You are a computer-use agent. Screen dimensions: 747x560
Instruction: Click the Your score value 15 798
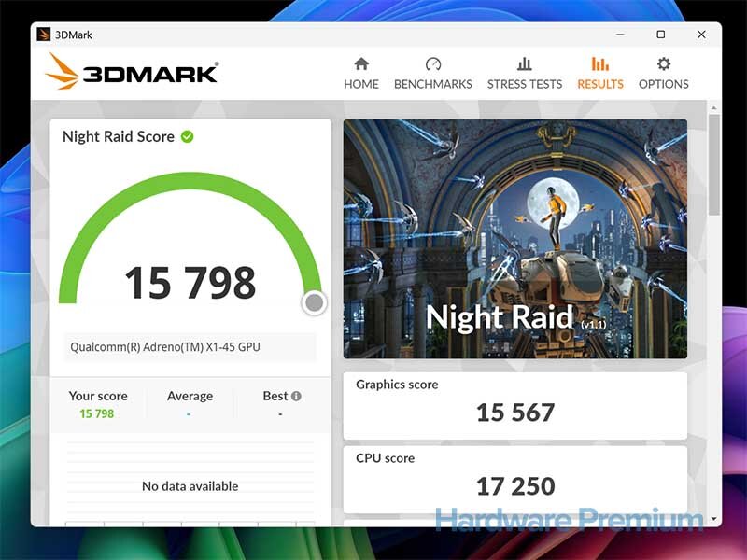click(x=97, y=413)
